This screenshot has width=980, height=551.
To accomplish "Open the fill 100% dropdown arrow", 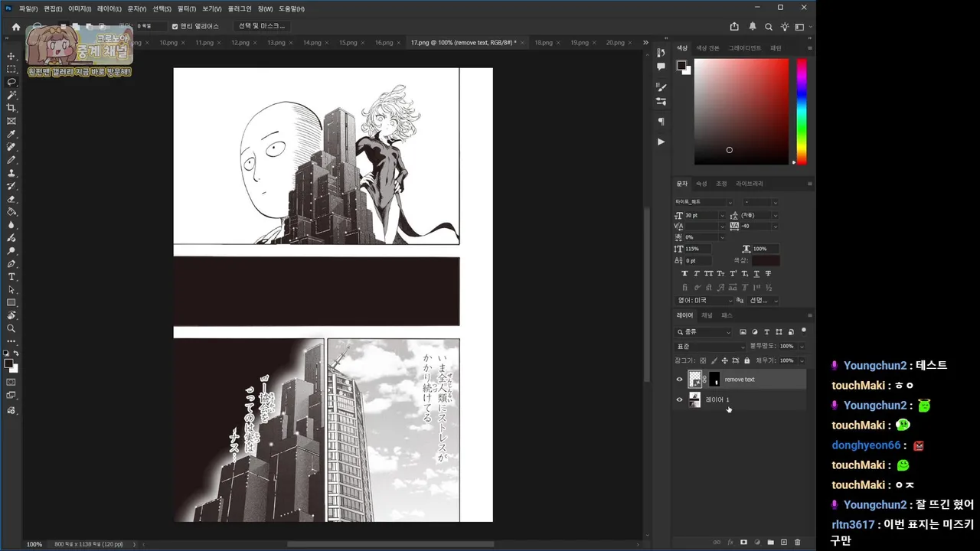I will click(802, 360).
